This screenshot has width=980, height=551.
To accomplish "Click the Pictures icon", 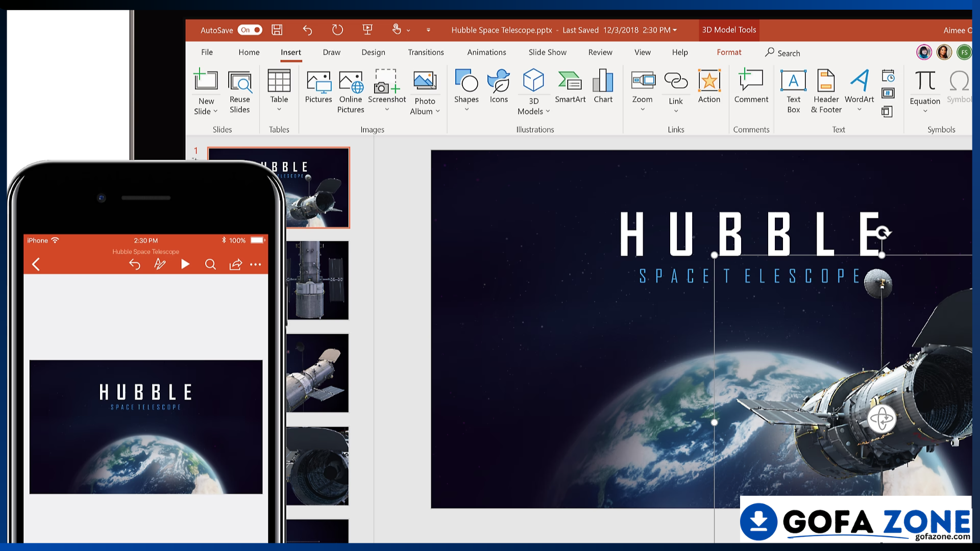I will pos(318,82).
